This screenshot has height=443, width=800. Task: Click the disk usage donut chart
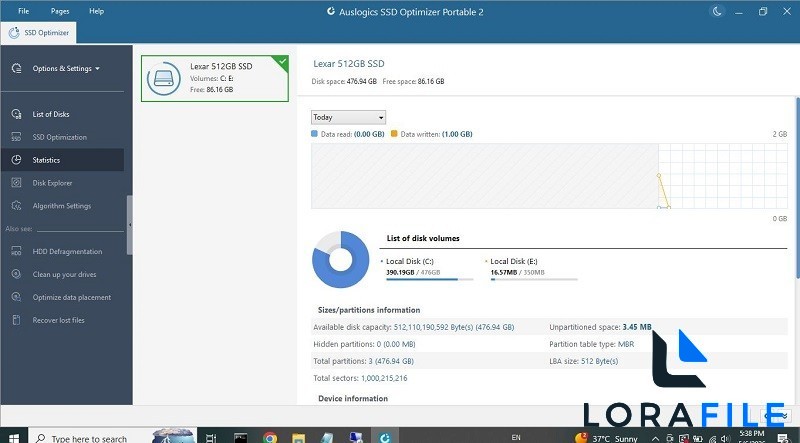(340, 259)
